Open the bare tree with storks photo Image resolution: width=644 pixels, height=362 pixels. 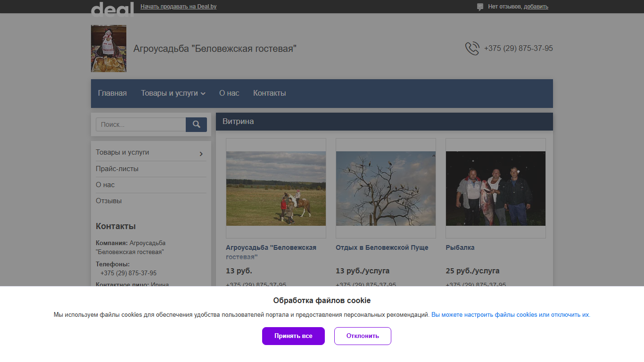click(386, 188)
